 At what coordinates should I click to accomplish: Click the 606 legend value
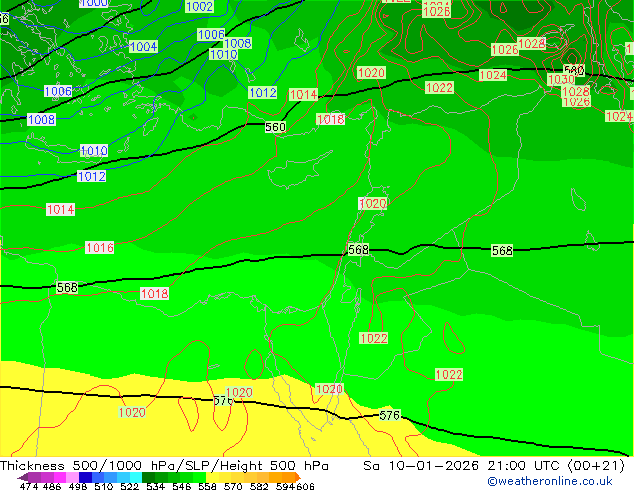[x=305, y=486]
